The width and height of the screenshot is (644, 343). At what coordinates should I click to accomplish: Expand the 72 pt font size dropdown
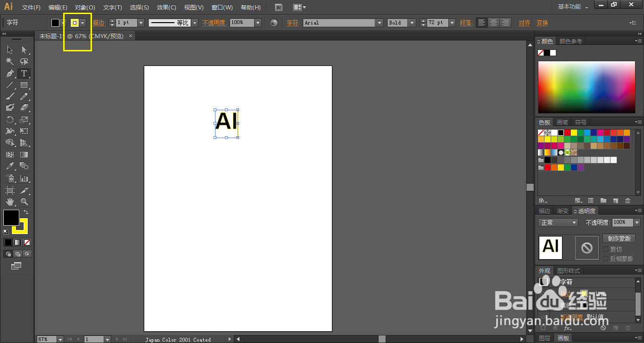[452, 23]
